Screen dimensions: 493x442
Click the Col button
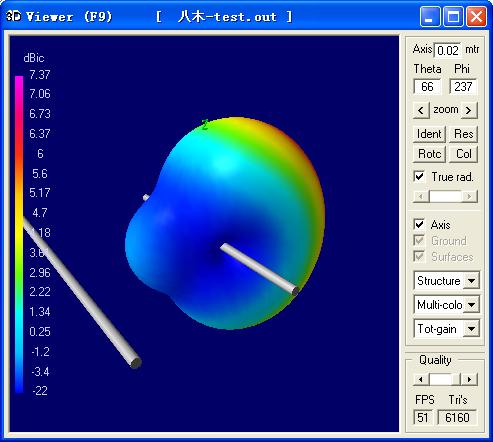point(463,154)
